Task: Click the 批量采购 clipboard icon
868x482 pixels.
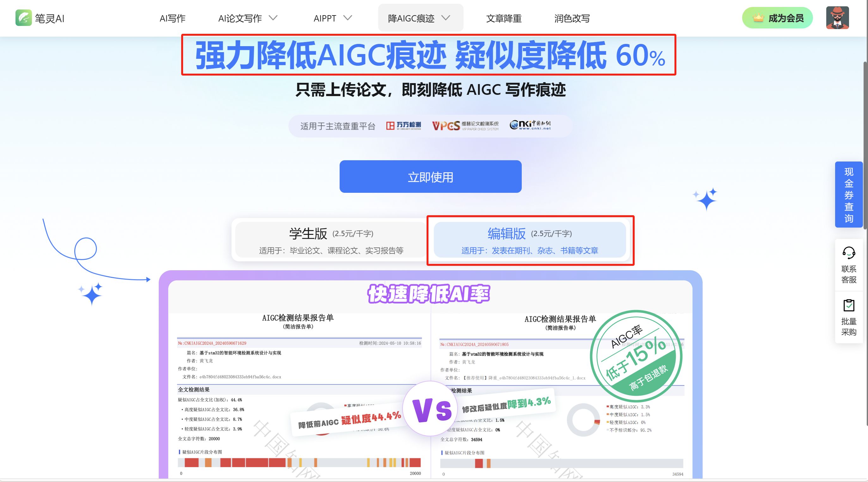Action: click(848, 305)
